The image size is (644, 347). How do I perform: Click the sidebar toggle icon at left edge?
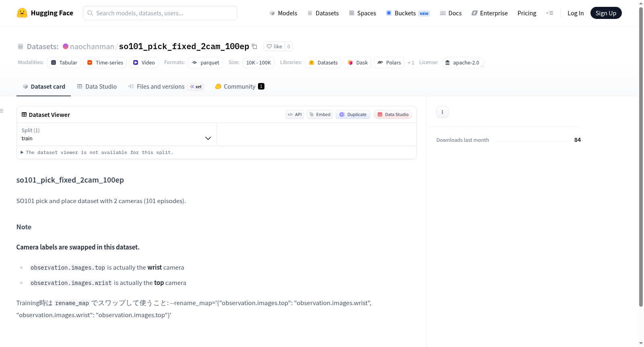(2, 111)
